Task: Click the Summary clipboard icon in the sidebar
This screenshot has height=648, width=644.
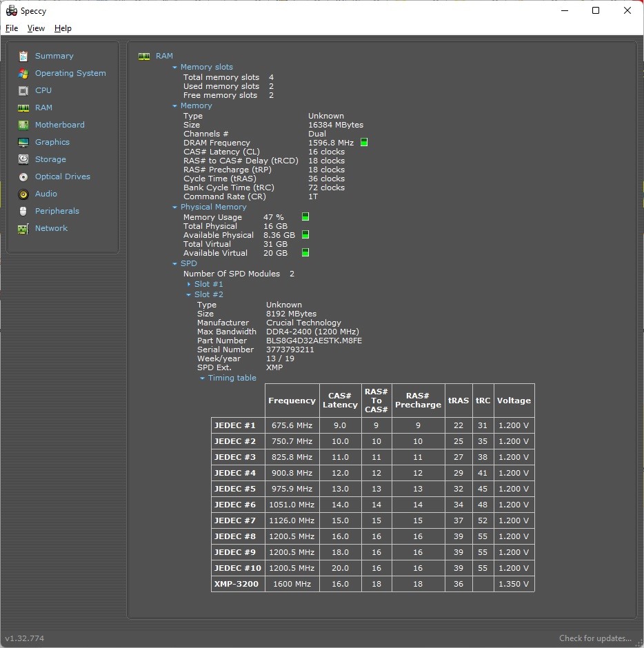Action: 23,56
